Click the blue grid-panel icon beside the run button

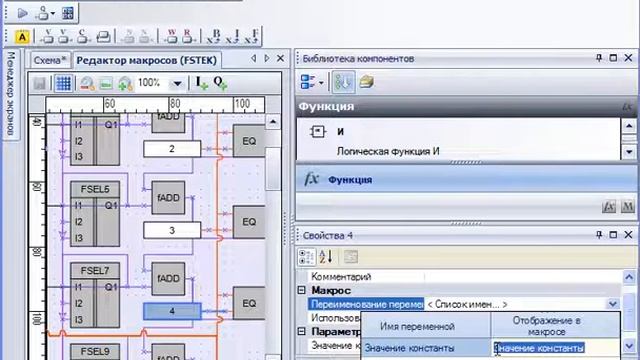68,13
